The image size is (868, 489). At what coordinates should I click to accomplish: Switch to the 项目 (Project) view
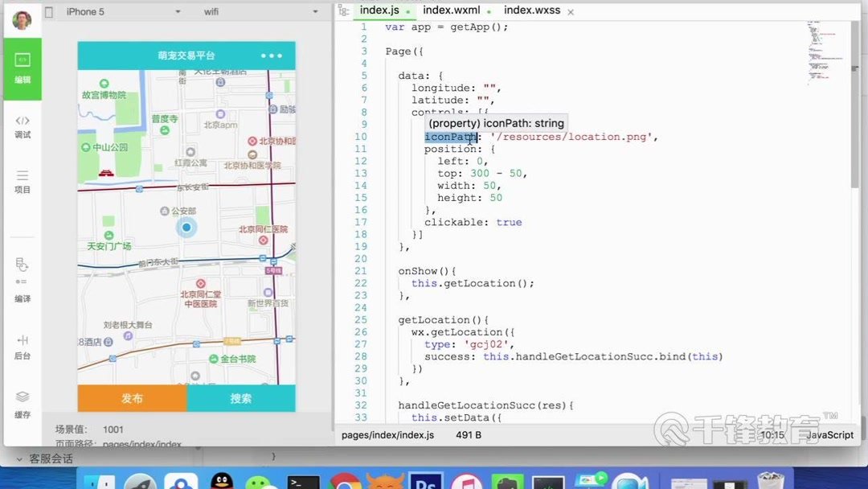click(x=22, y=181)
